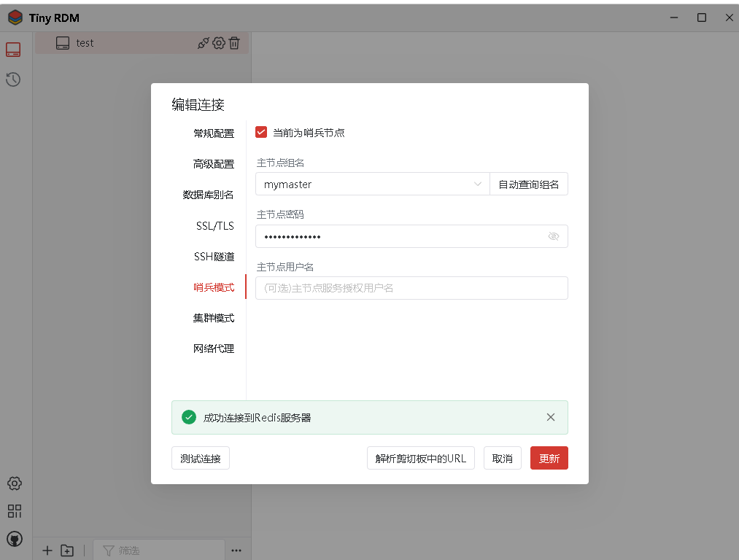Open the GitHub project icon at bottom
The width and height of the screenshot is (739, 560).
pos(14,539)
